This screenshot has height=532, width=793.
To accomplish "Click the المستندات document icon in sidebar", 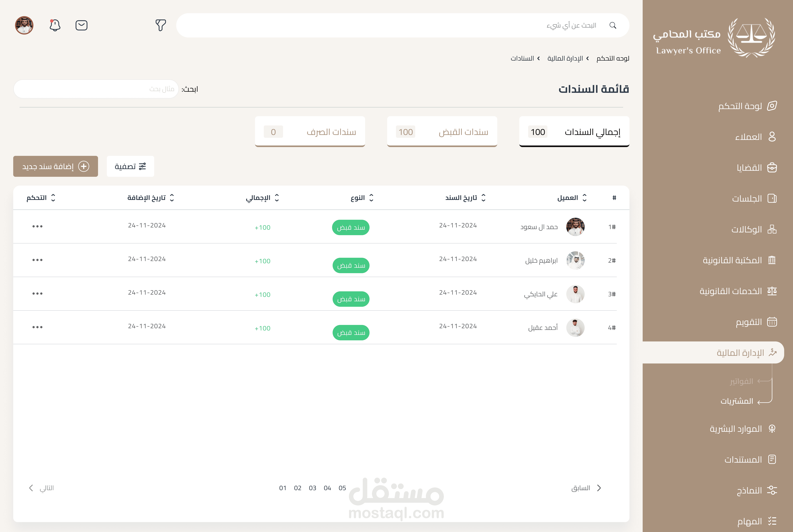I will [x=772, y=459].
